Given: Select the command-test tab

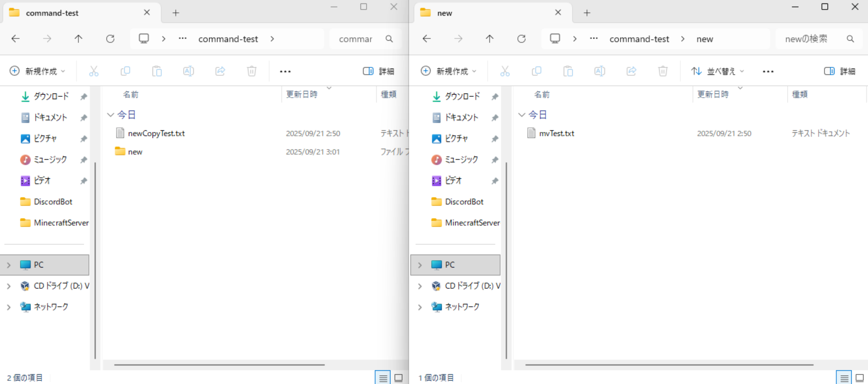Looking at the screenshot, I should tap(52, 13).
